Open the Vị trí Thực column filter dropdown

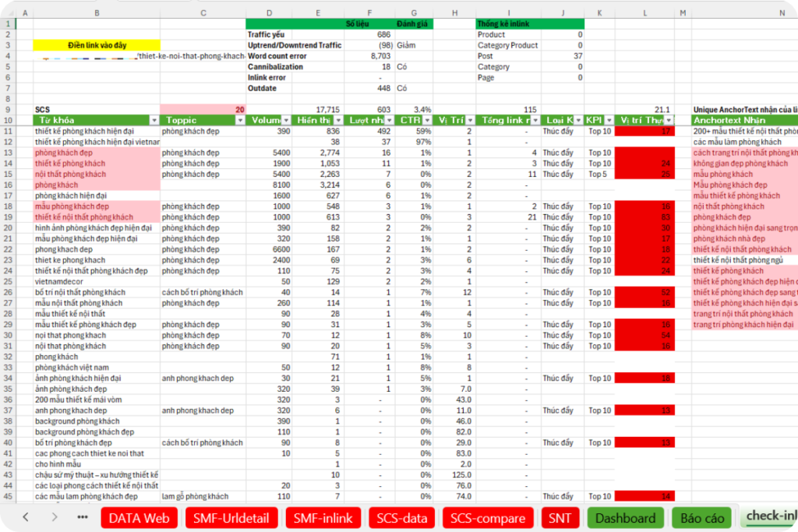(669, 121)
